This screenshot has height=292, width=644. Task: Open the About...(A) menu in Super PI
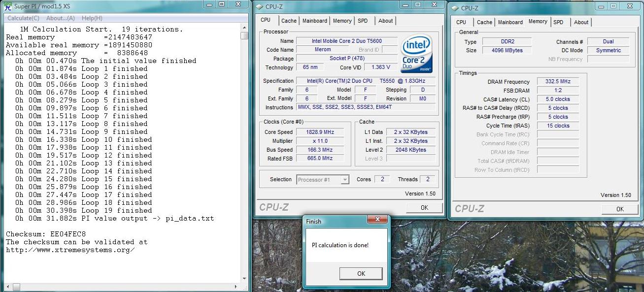[60, 18]
